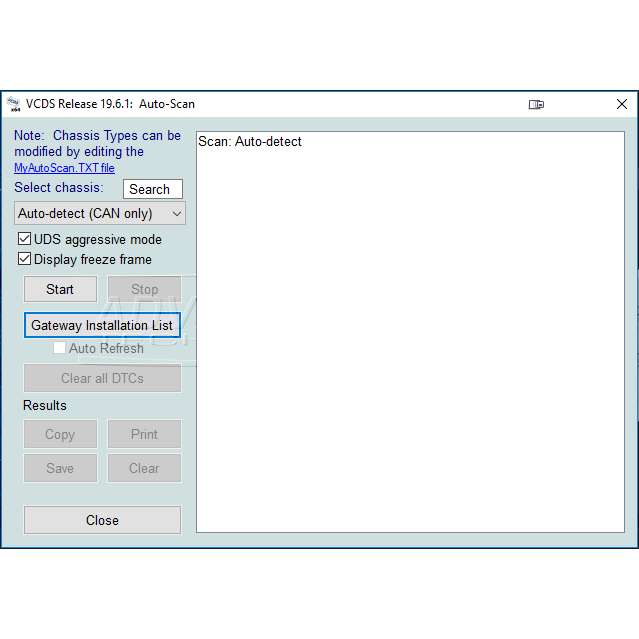Close the Auto-Scan window
This screenshot has height=639, width=639.
pyautogui.click(x=621, y=104)
